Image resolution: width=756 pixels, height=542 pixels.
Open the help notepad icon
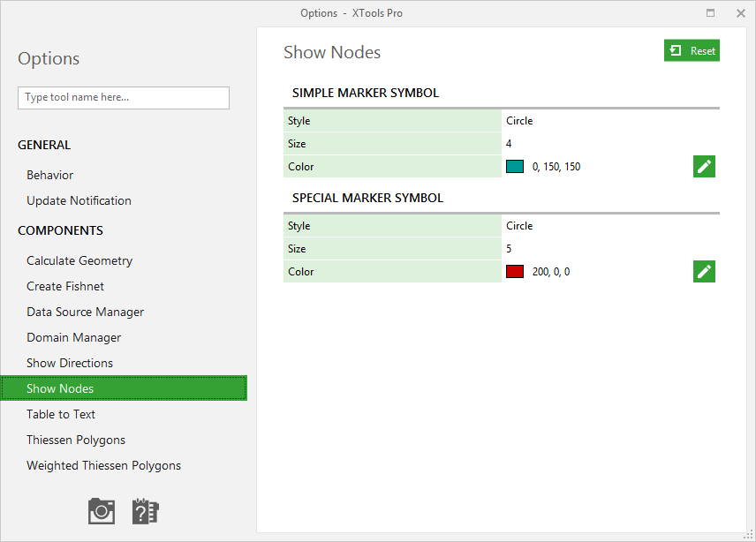pyautogui.click(x=146, y=511)
